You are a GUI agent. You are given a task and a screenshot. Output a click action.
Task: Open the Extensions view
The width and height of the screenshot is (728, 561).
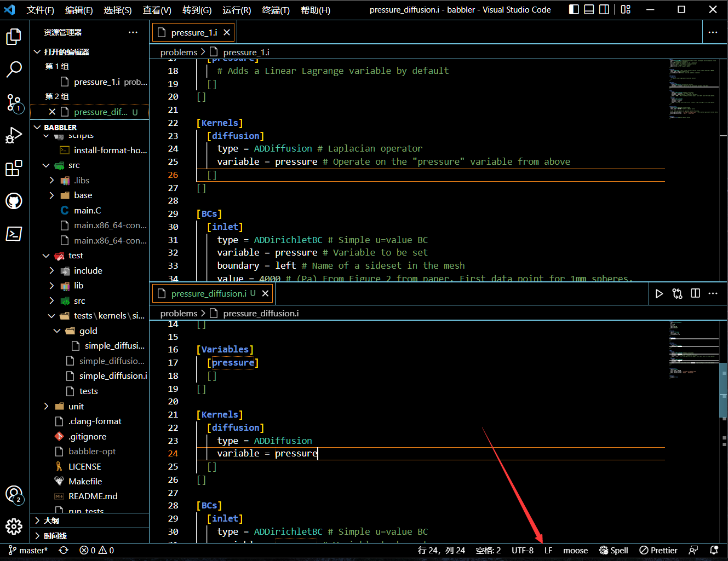[14, 169]
